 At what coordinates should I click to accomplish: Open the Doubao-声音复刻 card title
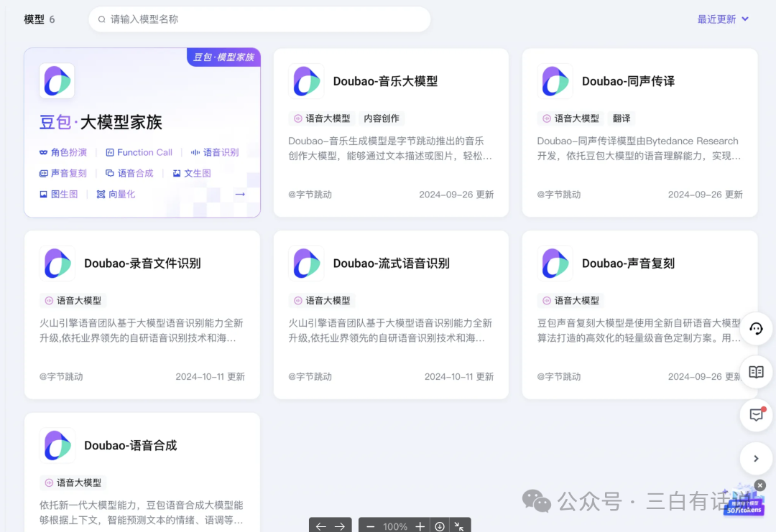coord(628,263)
